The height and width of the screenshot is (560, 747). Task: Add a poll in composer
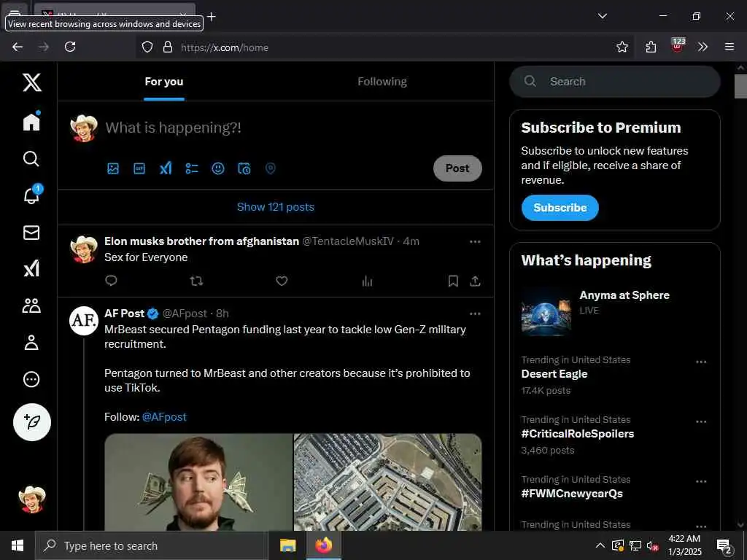tap(192, 168)
